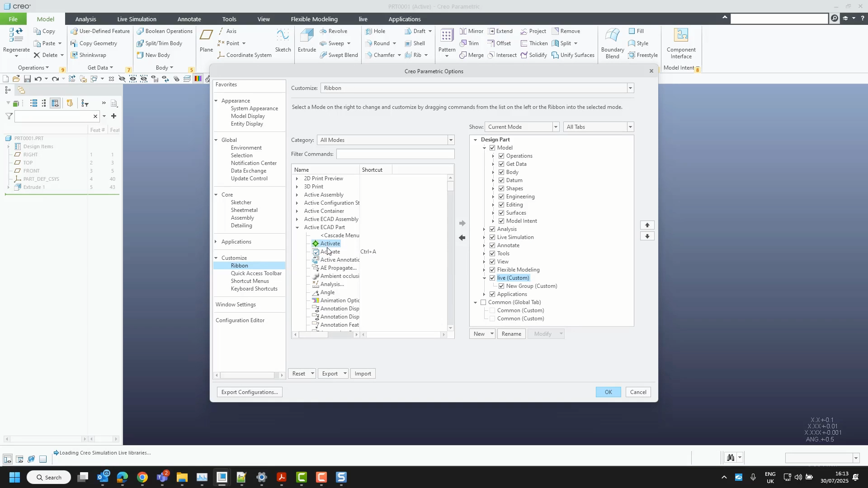Select the Sketch tool in ribbon
The image size is (868, 488).
click(x=283, y=41)
